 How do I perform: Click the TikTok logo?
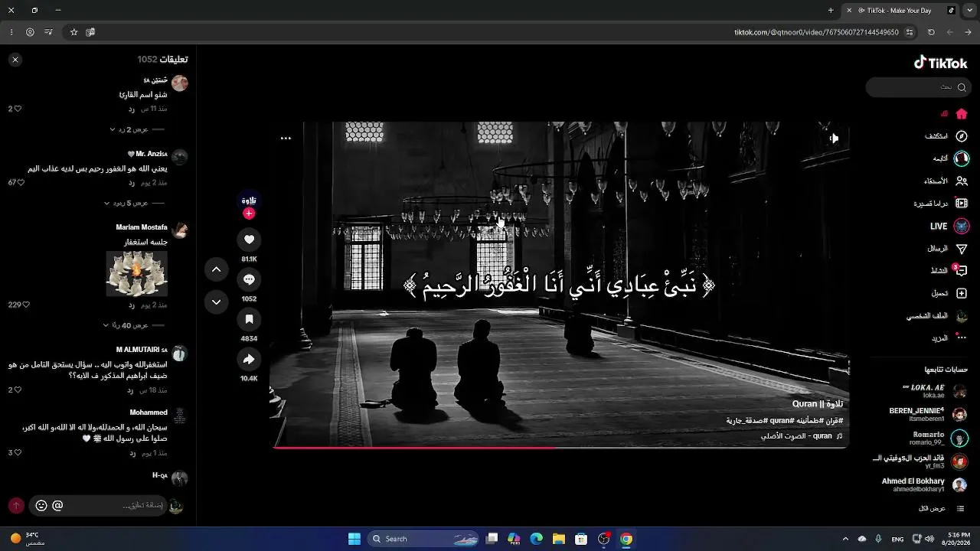click(941, 64)
